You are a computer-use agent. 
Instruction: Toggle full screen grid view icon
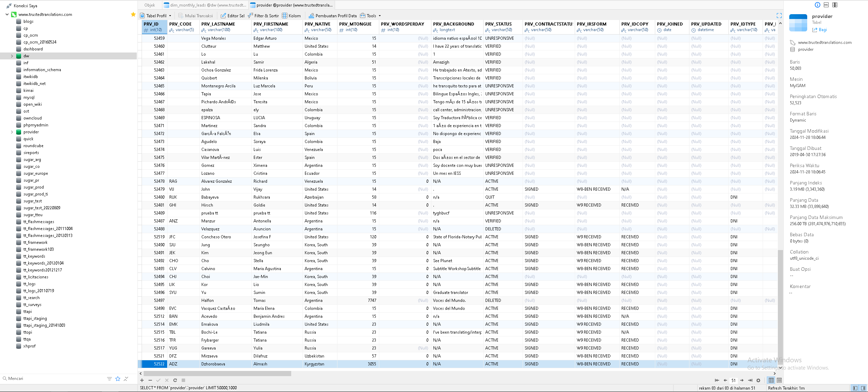pyautogui.click(x=779, y=16)
